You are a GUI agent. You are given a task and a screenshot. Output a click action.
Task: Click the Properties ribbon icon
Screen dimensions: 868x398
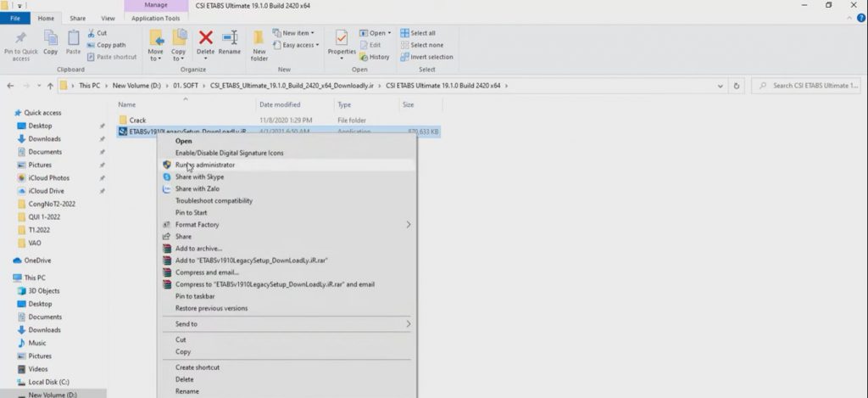(x=342, y=38)
